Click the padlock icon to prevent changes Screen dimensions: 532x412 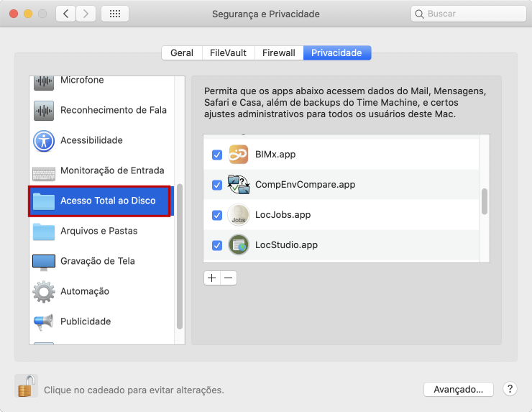point(26,387)
